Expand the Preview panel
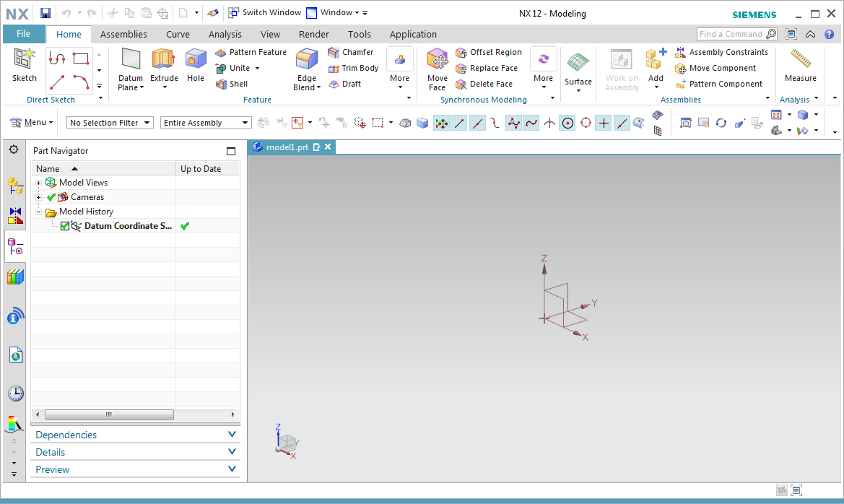This screenshot has height=504, width=844. tap(135, 469)
